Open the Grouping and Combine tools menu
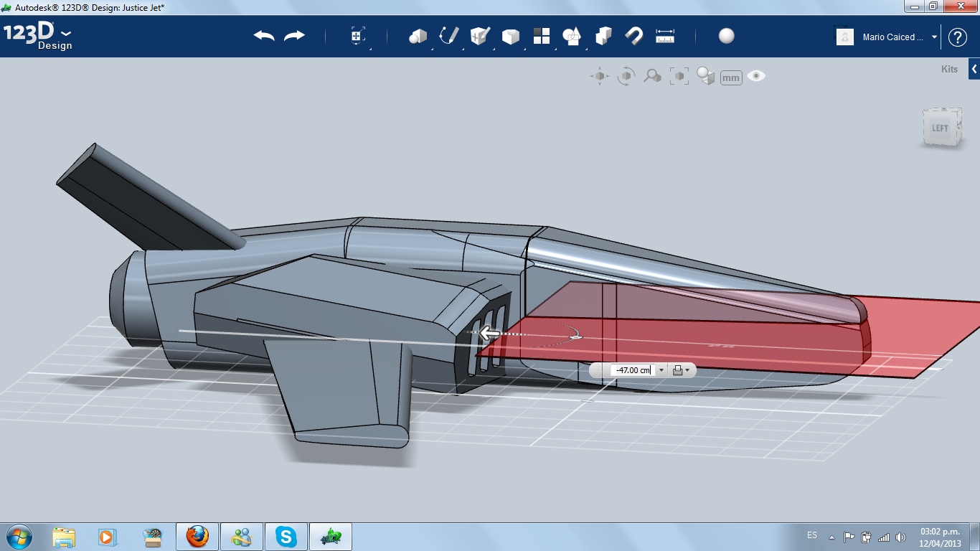 point(572,36)
